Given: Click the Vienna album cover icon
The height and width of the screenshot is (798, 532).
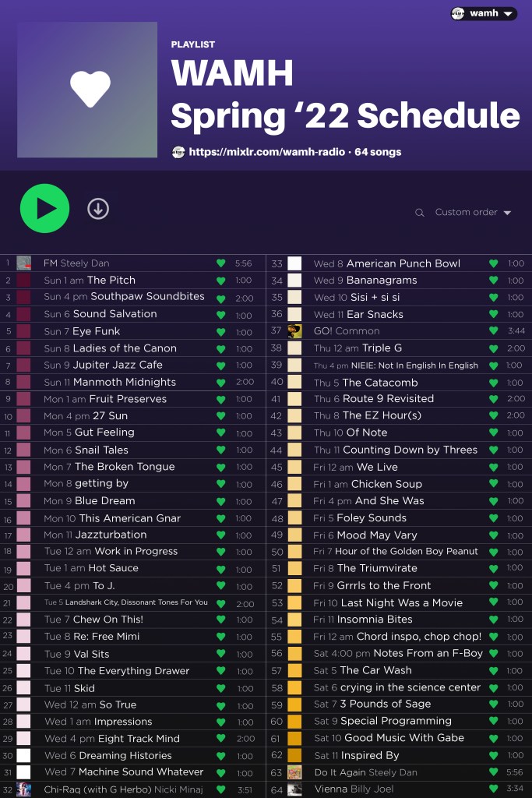Looking at the screenshot, I should 294,789.
